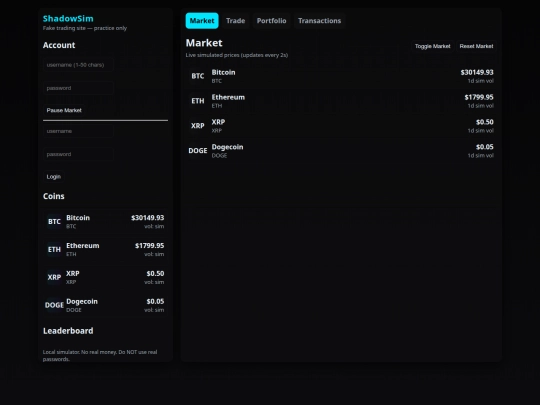This screenshot has height=405, width=540.
Task: Click the 'Local simulator. No real money' disclaimer
Action: tap(100, 355)
